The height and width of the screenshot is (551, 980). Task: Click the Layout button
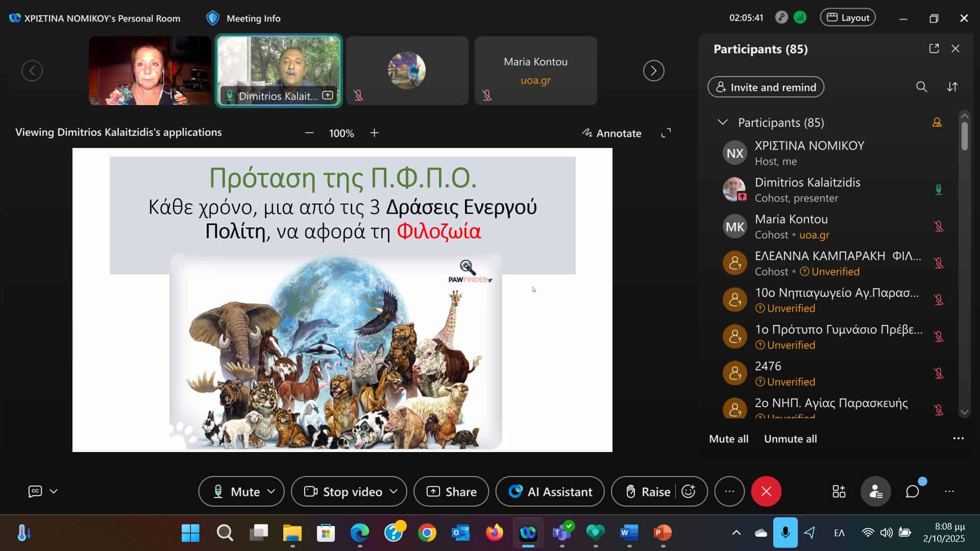click(848, 18)
